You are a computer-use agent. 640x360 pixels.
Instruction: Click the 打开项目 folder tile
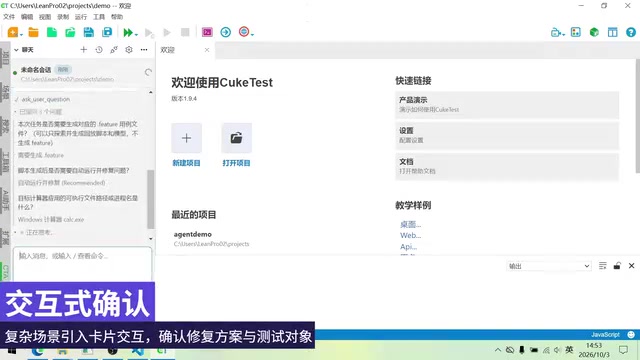(x=236, y=138)
